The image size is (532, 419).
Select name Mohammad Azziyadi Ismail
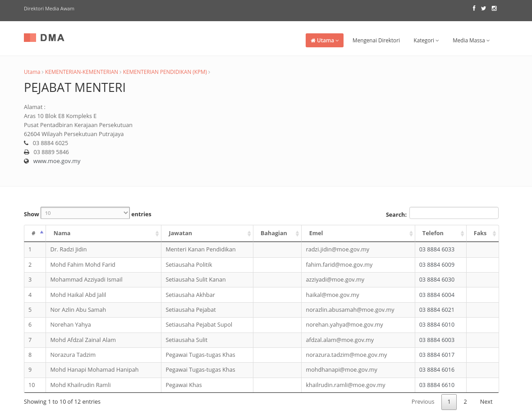pyautogui.click(x=86, y=280)
